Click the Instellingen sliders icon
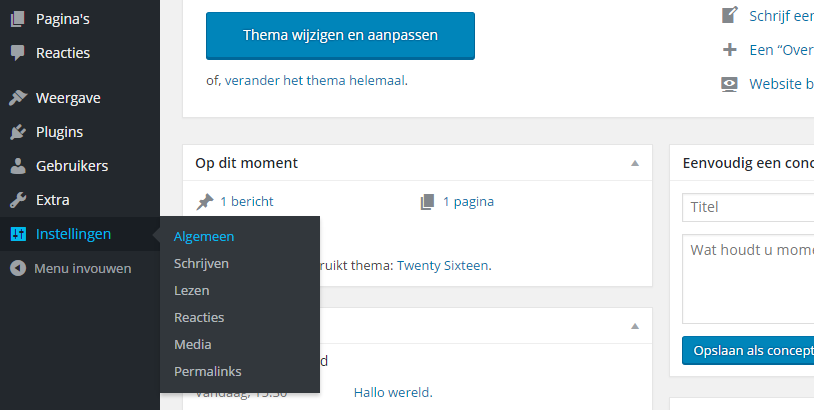814x410 pixels. [17, 234]
